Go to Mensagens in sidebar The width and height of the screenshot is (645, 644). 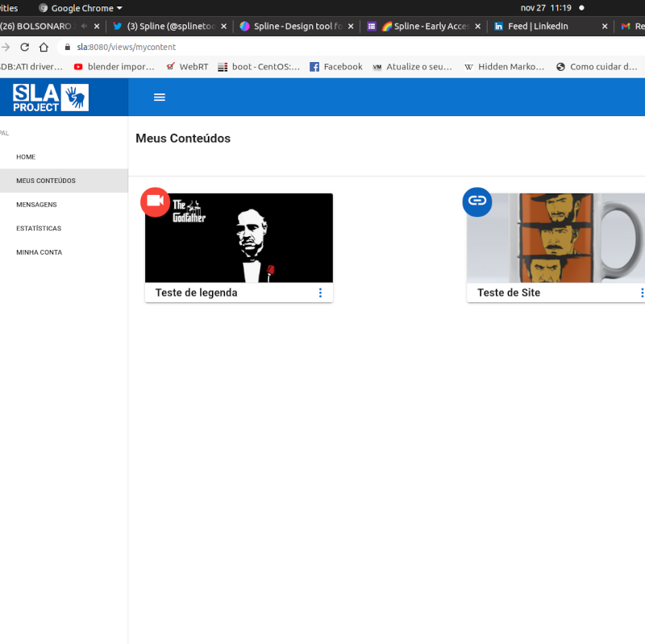tap(36, 205)
